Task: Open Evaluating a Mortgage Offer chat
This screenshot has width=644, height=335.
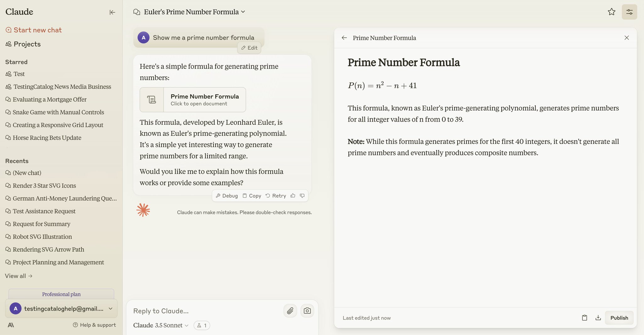Action: click(x=46, y=99)
